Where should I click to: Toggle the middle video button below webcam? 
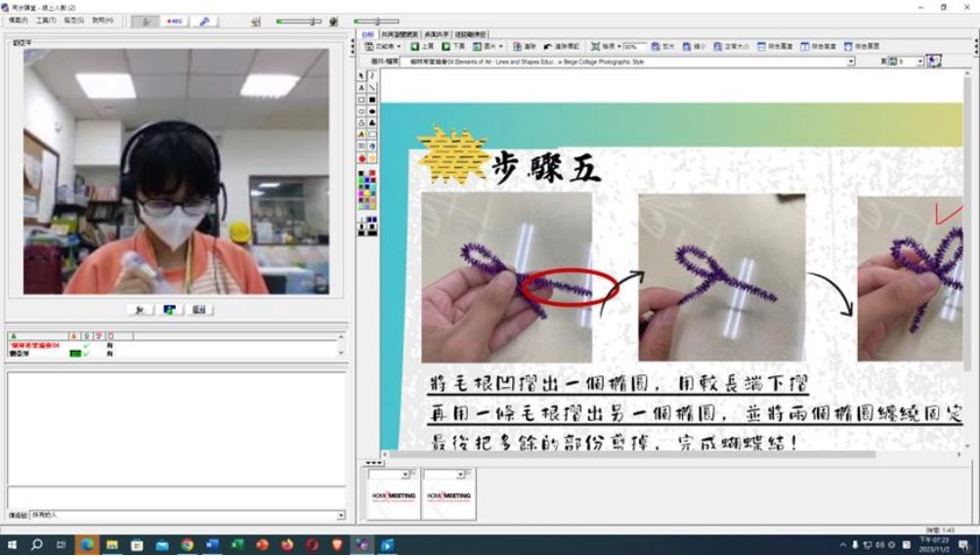(x=170, y=309)
